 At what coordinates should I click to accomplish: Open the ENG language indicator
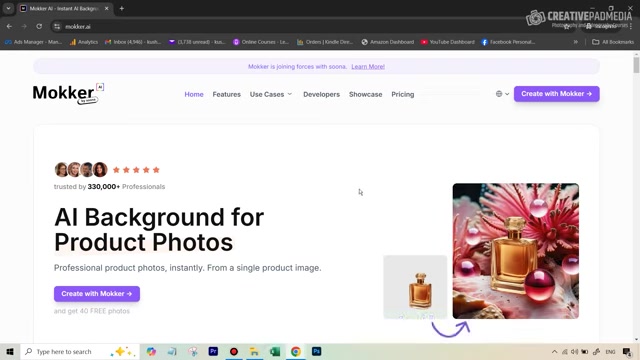[610, 352]
